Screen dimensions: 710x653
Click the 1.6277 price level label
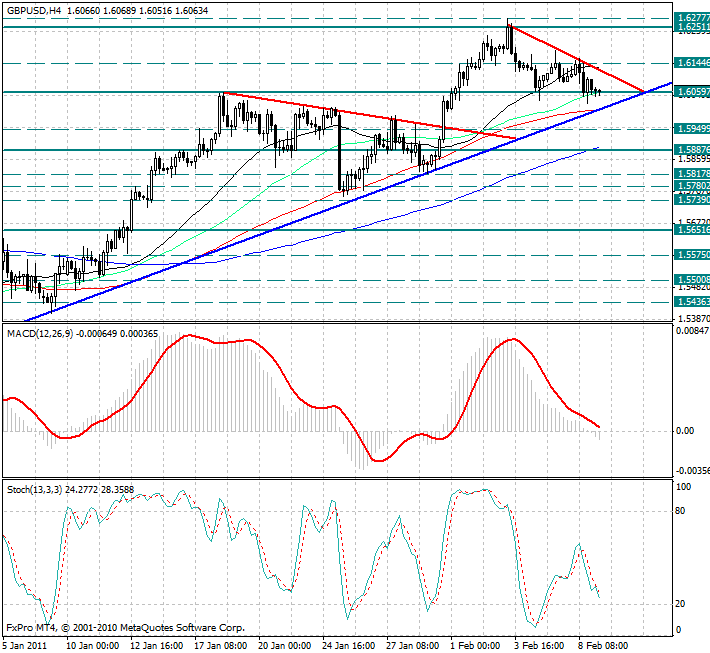click(x=692, y=18)
